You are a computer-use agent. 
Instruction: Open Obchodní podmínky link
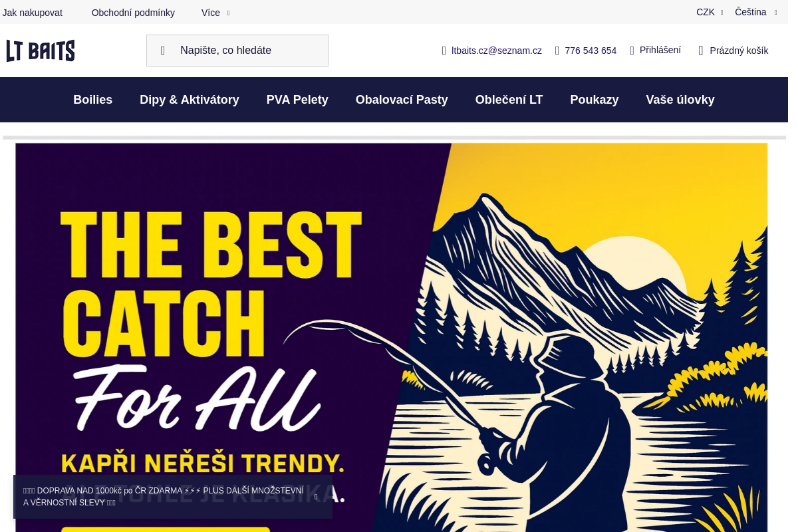pos(133,13)
